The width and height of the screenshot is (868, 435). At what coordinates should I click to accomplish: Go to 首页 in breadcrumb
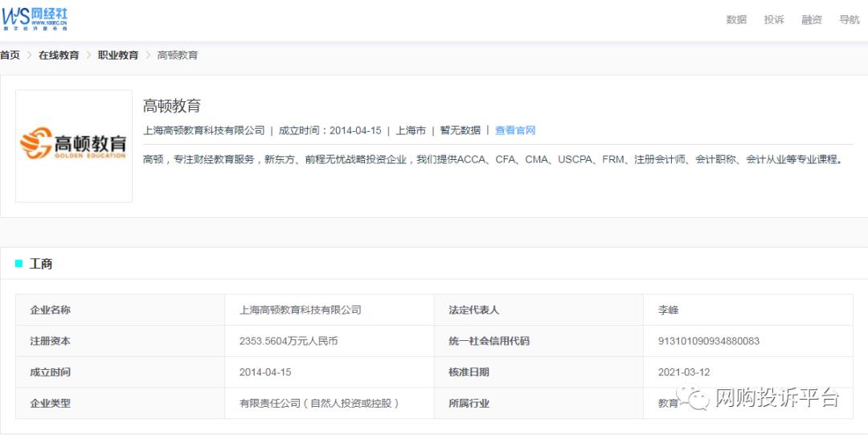click(x=10, y=55)
